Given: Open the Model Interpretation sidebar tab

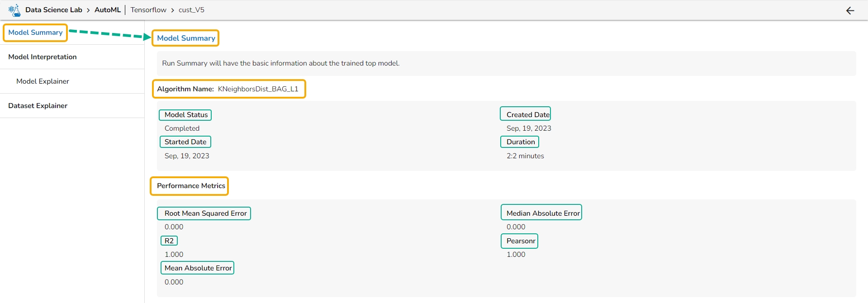Looking at the screenshot, I should click(x=43, y=57).
